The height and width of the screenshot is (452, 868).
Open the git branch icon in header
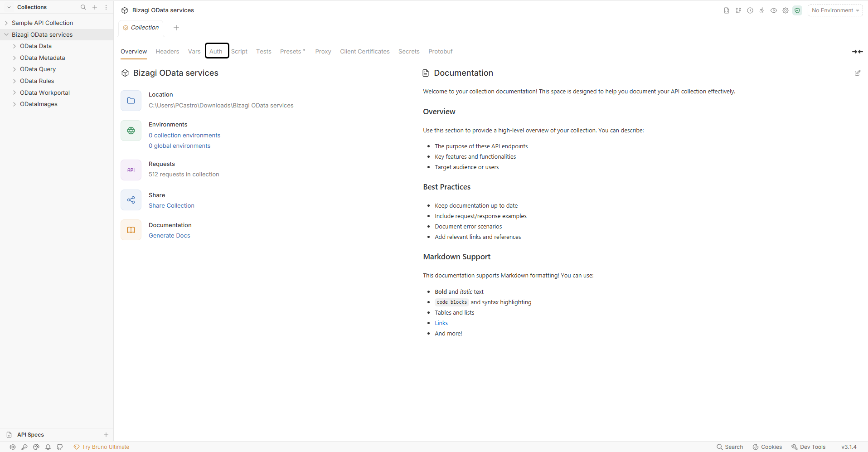pos(738,10)
